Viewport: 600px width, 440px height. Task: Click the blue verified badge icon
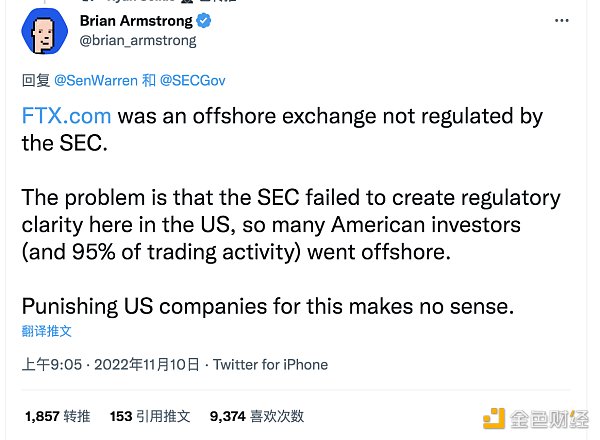(204, 21)
